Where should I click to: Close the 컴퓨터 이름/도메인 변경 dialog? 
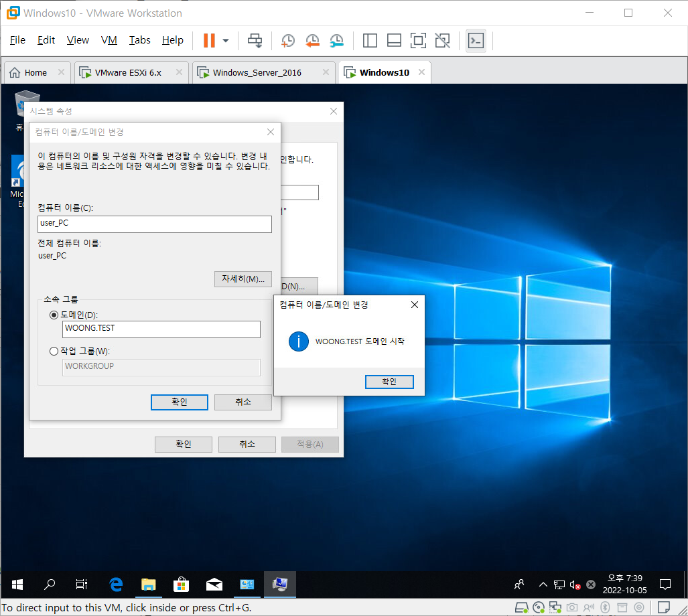point(271,132)
